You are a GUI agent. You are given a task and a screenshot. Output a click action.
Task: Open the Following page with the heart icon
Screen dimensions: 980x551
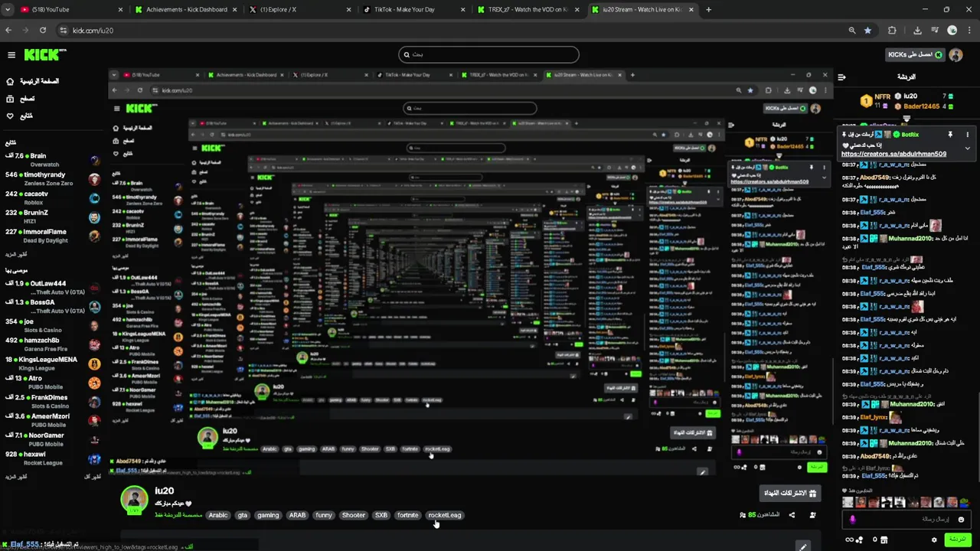(x=19, y=116)
